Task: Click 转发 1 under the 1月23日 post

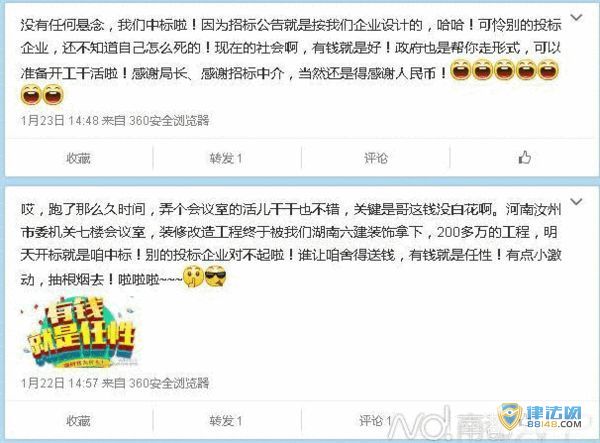Action: click(226, 158)
